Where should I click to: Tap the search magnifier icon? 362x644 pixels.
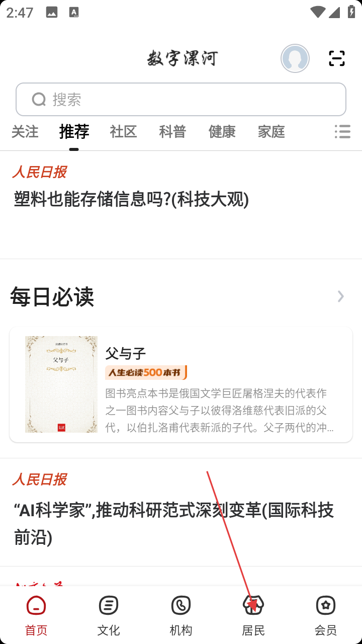[39, 100]
